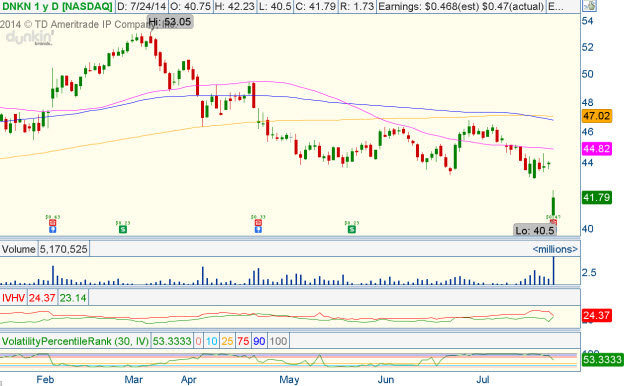Click the red earnings icon under the $0.33 label

258,223
